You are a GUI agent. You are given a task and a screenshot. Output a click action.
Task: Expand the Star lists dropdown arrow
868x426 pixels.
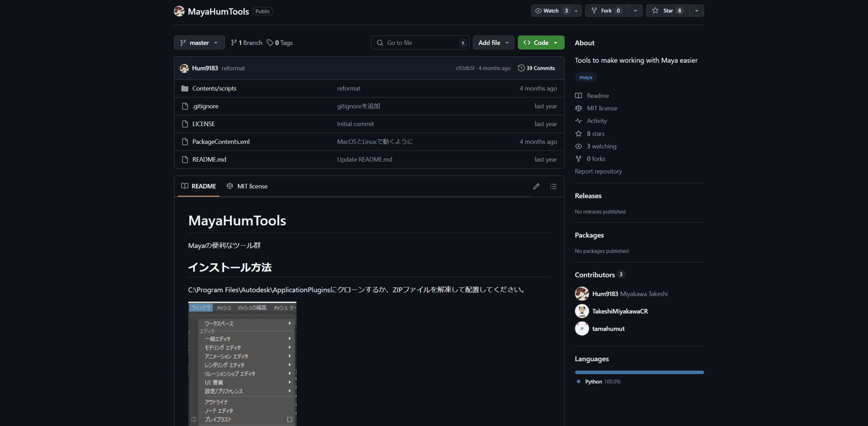tap(697, 11)
